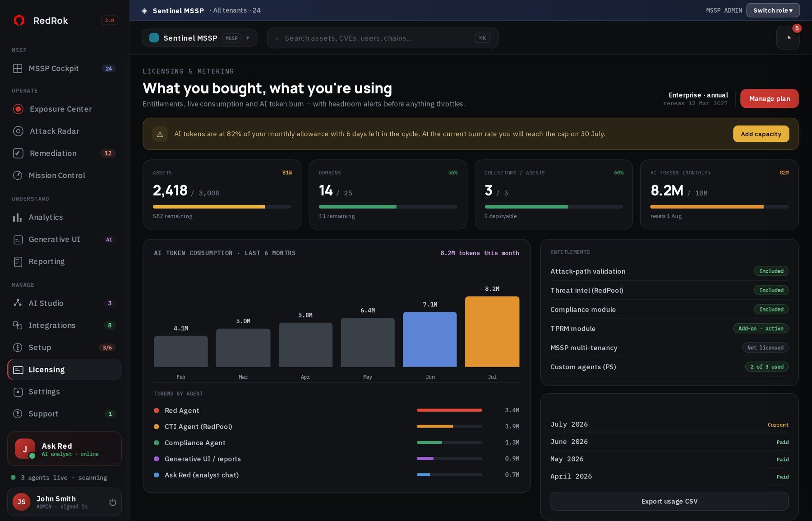Click Export usage CSV
The image size is (812, 521).
point(669,501)
